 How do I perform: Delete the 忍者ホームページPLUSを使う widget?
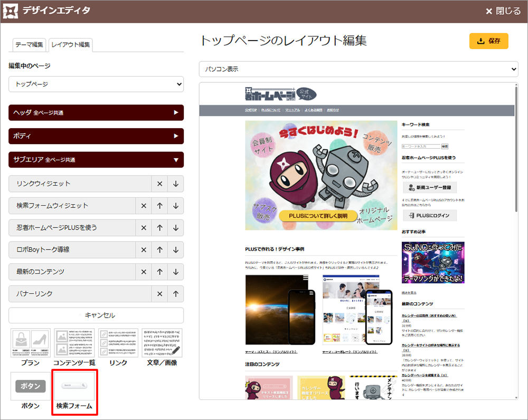(143, 228)
